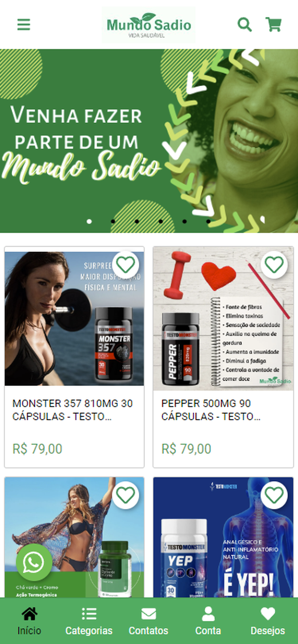Open the hamburger menu icon
298x644 pixels.
24,24
